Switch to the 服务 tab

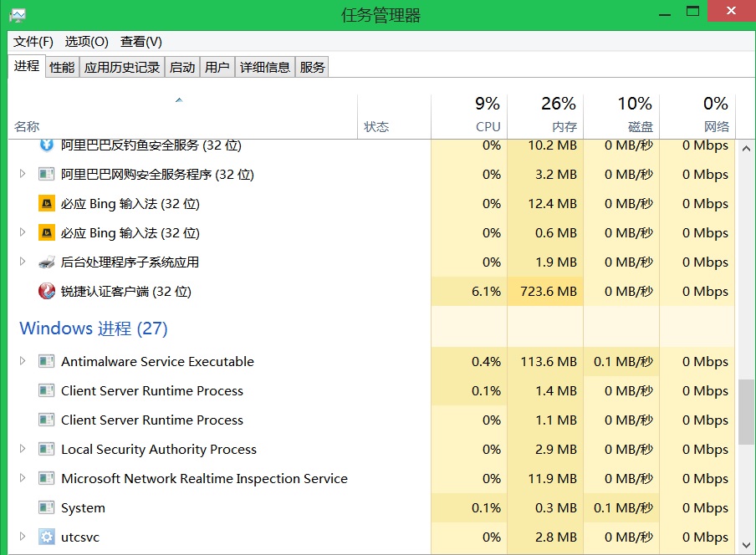tap(312, 68)
